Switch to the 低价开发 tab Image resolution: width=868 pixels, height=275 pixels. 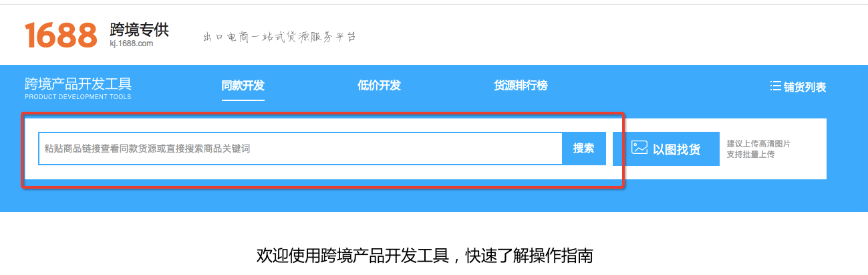tap(379, 86)
